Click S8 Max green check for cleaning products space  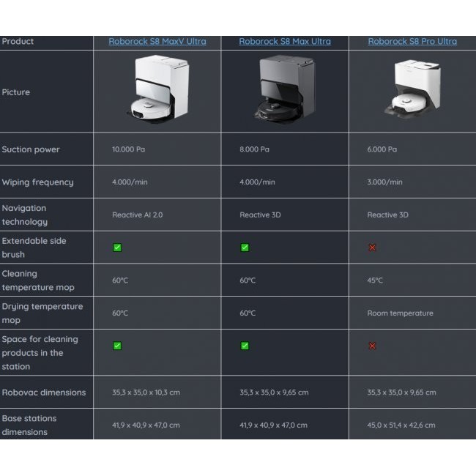(245, 346)
